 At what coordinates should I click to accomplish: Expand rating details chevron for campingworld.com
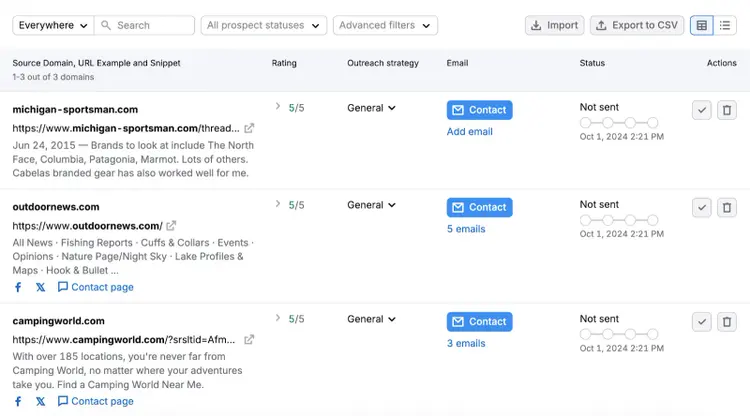(x=277, y=318)
